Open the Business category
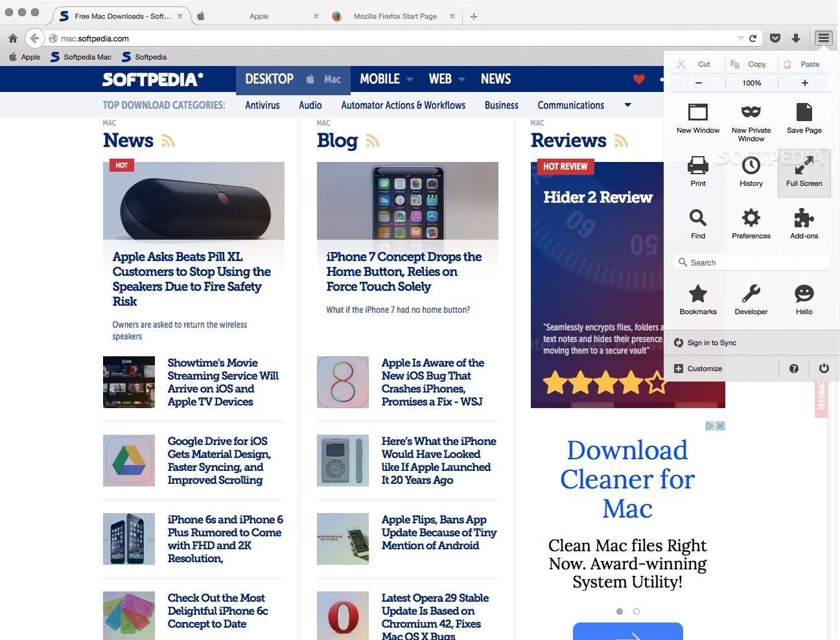Viewport: 840px width, 640px height. (x=502, y=105)
